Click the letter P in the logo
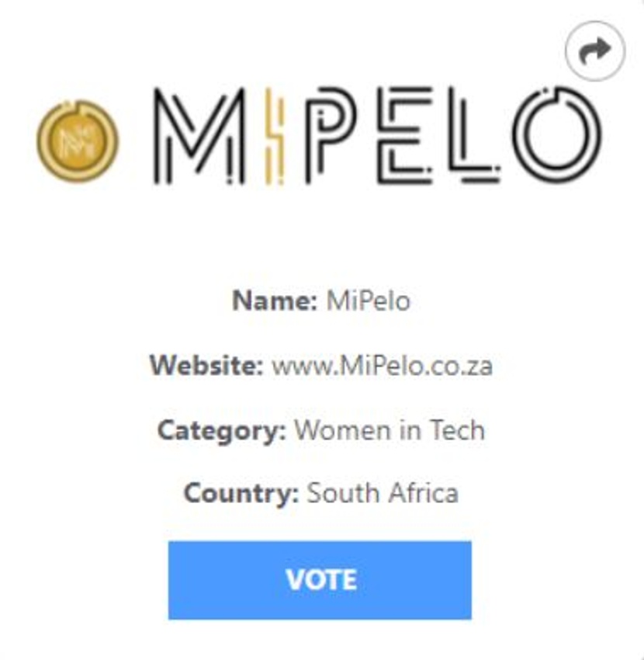644x660 pixels. pos(331,136)
